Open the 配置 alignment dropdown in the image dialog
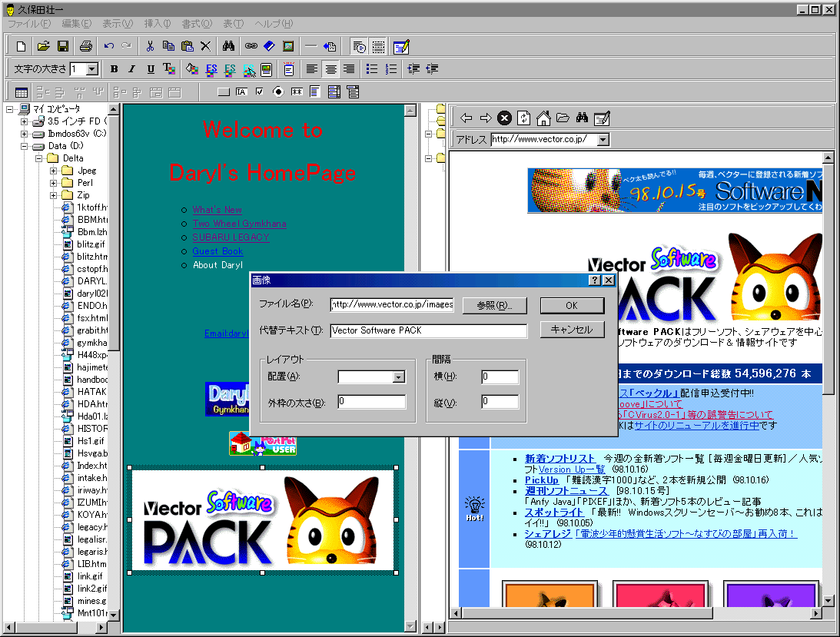Viewport: 840px width, 637px height. tap(398, 377)
